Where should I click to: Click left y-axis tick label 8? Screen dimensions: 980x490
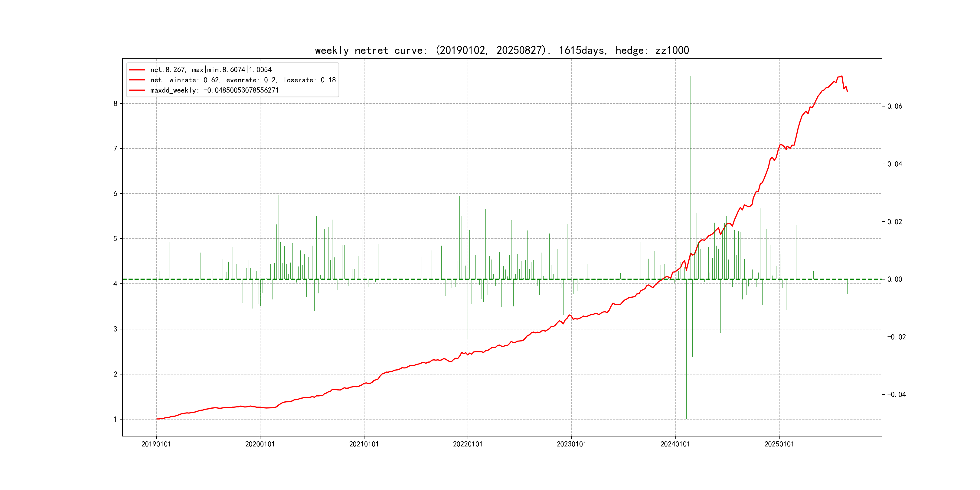[115, 103]
